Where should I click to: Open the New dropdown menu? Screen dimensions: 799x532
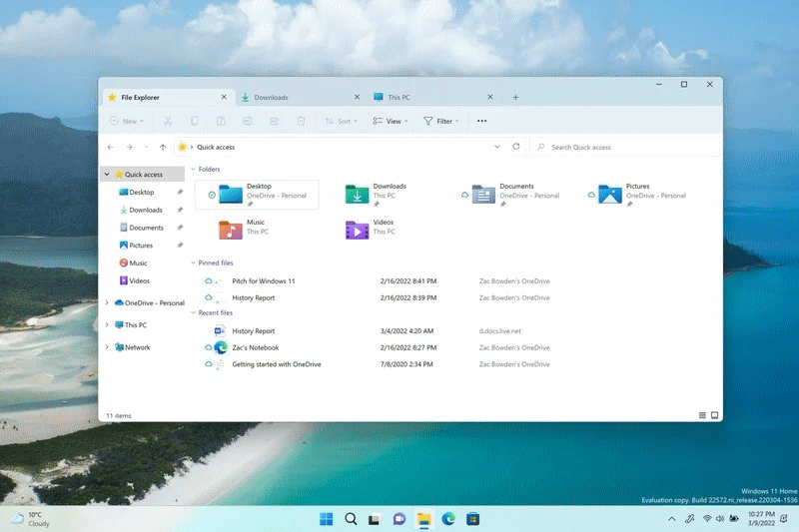127,121
